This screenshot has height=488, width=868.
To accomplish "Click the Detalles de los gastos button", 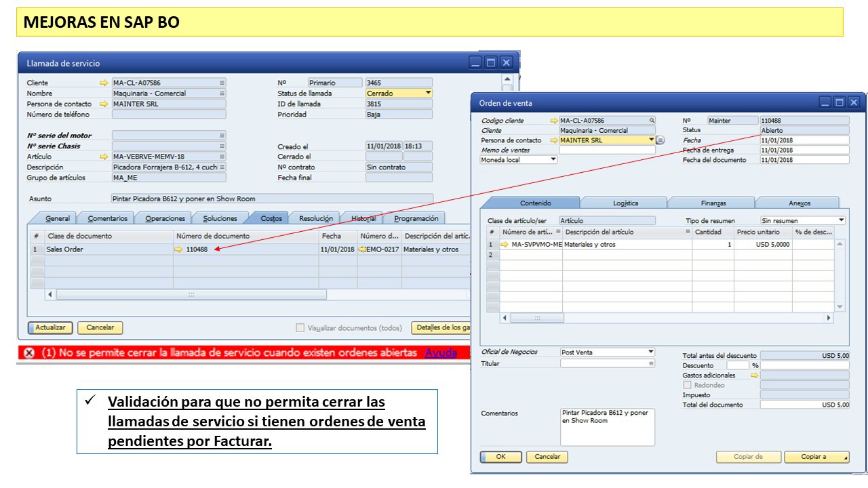I will point(441,327).
